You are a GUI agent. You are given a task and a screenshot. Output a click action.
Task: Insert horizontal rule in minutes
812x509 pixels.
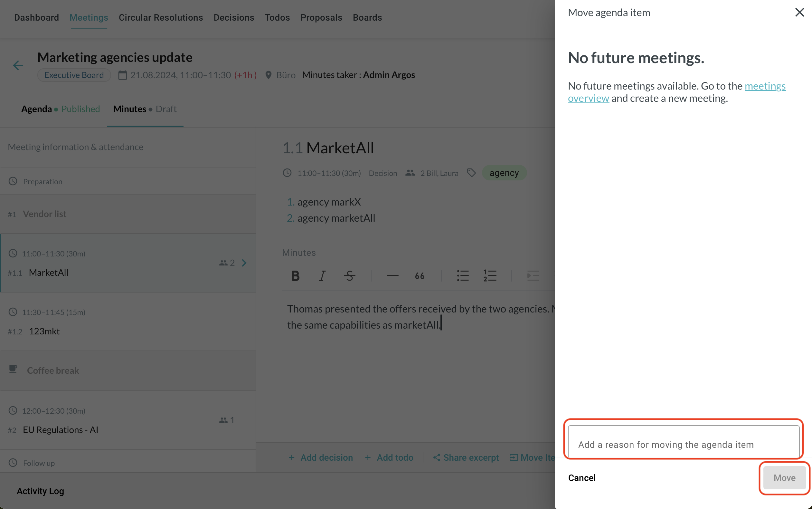[392, 276]
